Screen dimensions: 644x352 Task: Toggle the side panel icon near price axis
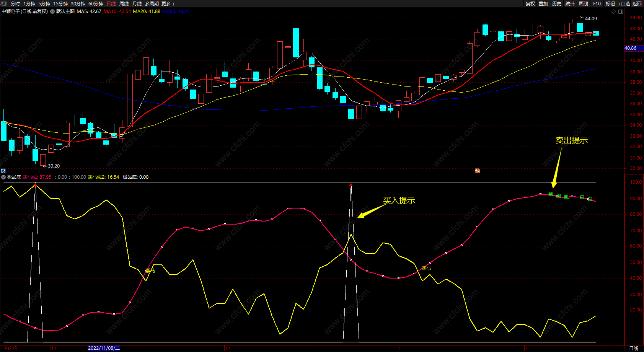click(x=621, y=11)
